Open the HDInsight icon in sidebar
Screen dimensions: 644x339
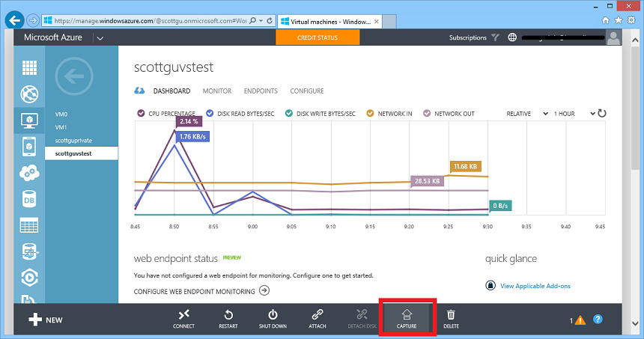(x=30, y=251)
